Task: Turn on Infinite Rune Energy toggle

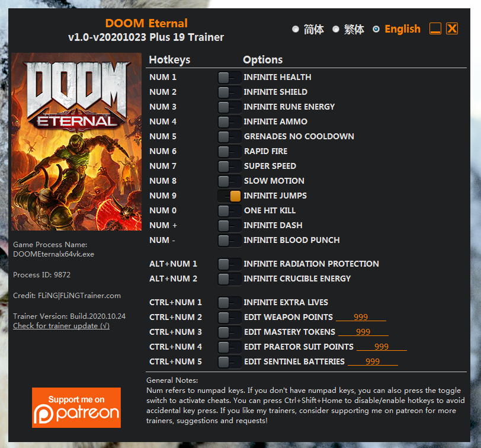Action: (x=229, y=107)
